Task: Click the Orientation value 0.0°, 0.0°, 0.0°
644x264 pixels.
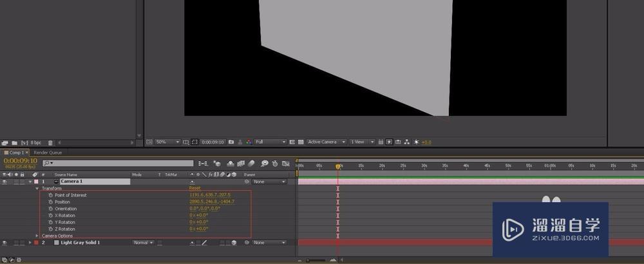Action: pyautogui.click(x=205, y=209)
